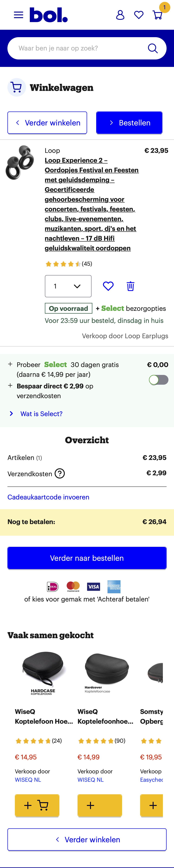This screenshot has height=868, width=174.
Task: Click the search magnifier icon
Action: point(153,48)
